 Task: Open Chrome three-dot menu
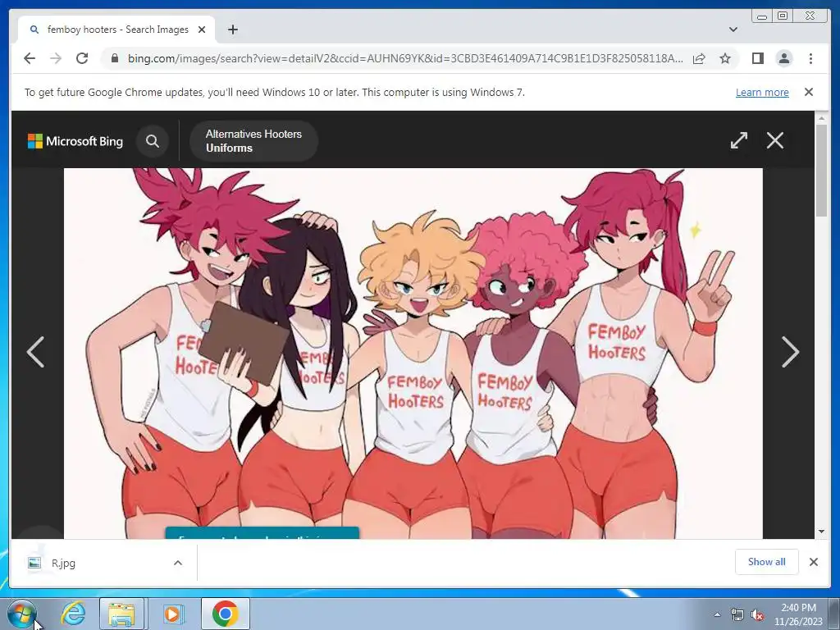[x=810, y=58]
